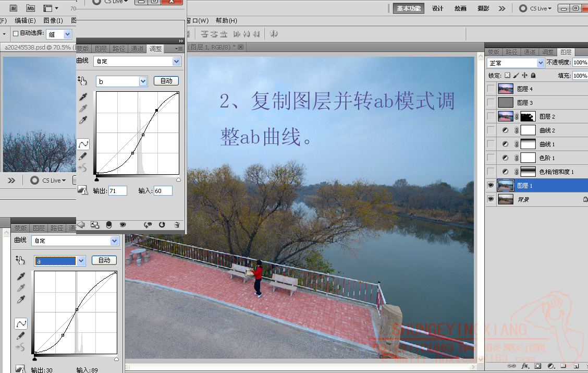
Task: Click the expanded view icon in b curves panel footer
Action: pyautogui.click(x=95, y=225)
